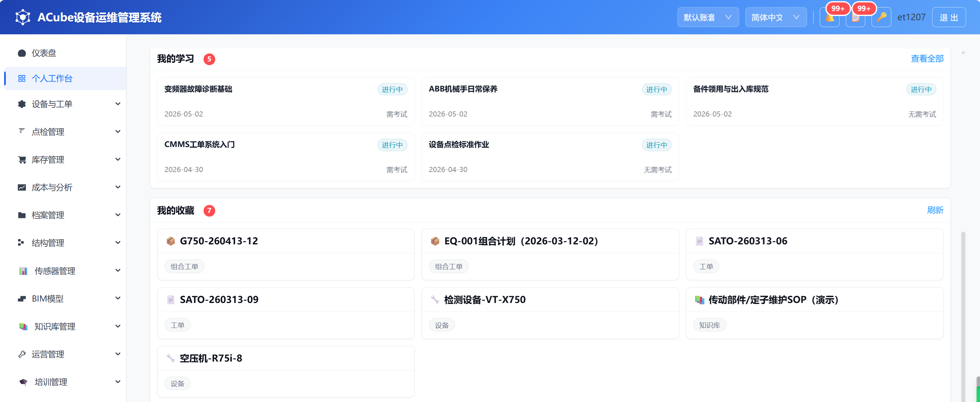Open the 默认账套 dropdown

pyautogui.click(x=708, y=17)
